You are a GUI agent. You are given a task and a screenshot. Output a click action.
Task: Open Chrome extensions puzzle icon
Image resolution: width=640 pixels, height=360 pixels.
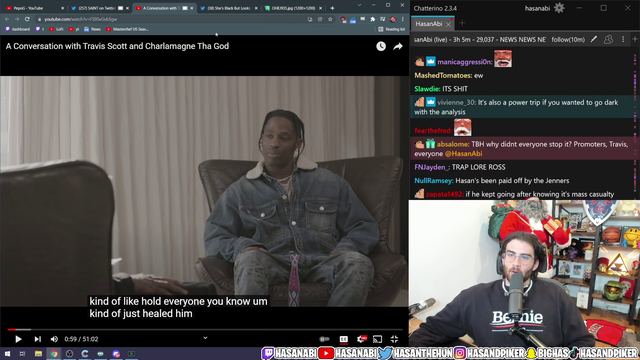tap(373, 19)
